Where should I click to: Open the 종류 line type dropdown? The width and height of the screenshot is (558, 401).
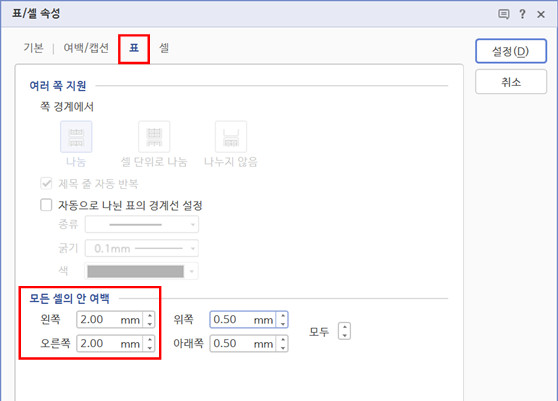click(x=142, y=225)
